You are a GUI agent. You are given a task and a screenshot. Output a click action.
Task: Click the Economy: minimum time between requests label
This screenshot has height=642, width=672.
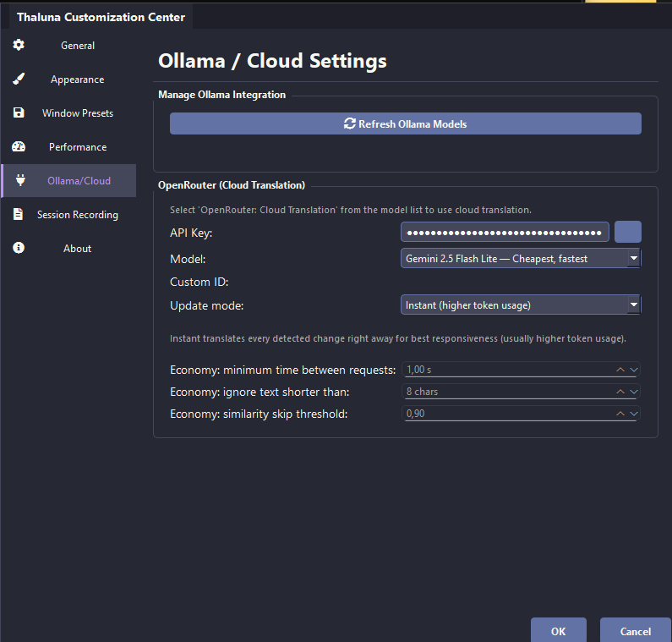point(283,370)
